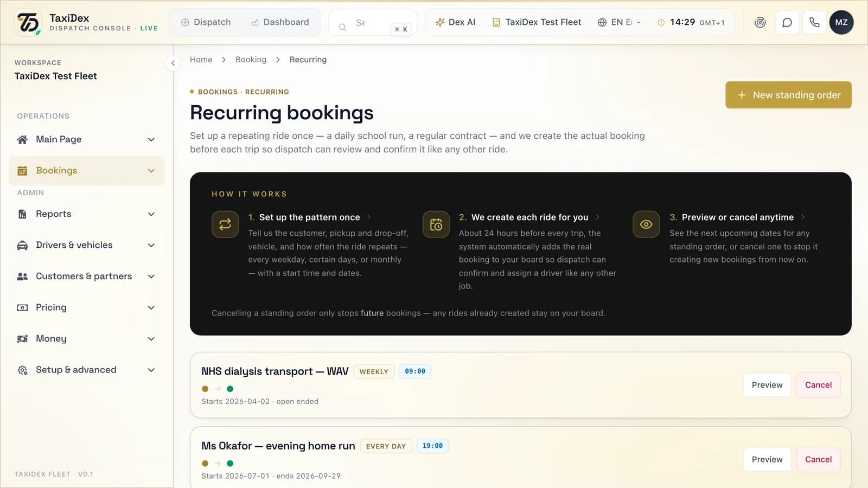The width and height of the screenshot is (868, 488).
Task: Click the 19:00 time badge
Action: [432, 446]
